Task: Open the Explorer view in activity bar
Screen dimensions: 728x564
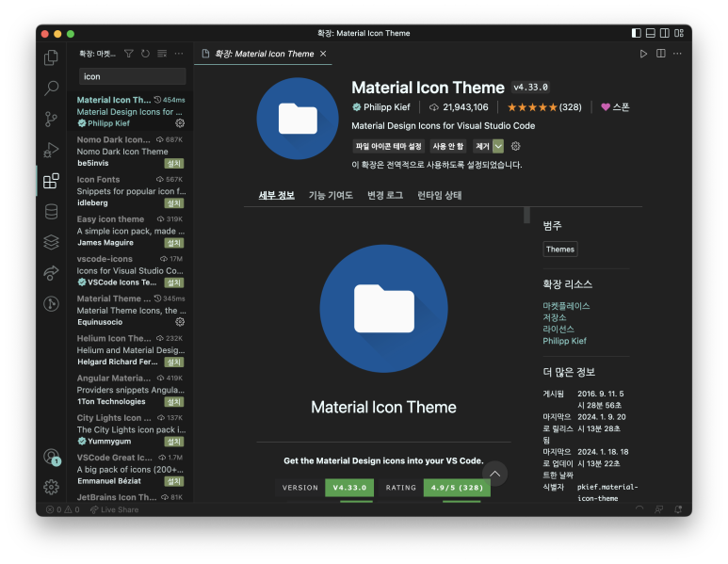Action: pos(51,57)
